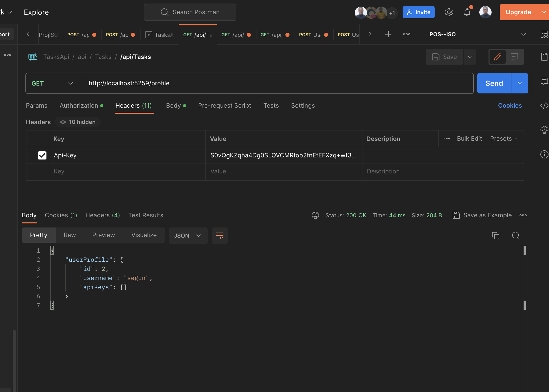
Task: Copy the response body with copy icon
Action: (495, 236)
